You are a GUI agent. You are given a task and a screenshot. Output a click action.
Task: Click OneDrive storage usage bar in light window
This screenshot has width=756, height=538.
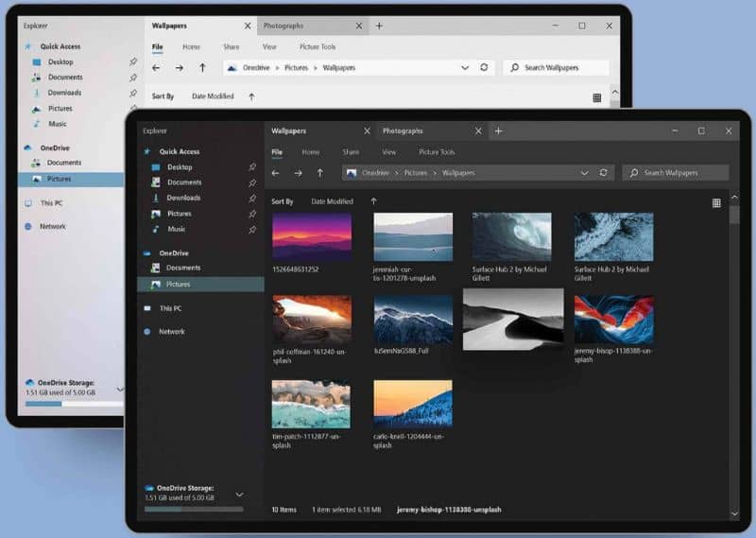(x=75, y=404)
